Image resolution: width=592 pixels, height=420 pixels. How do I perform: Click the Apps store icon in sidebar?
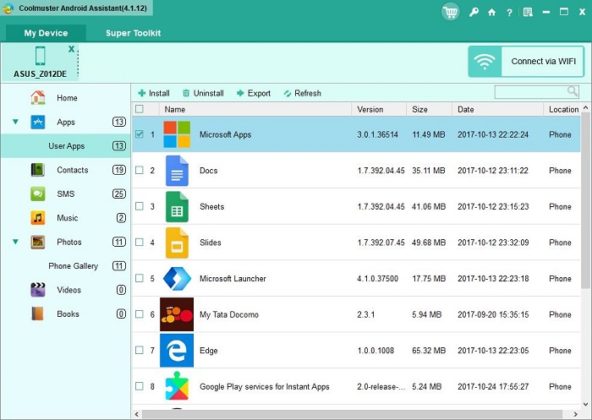37,122
